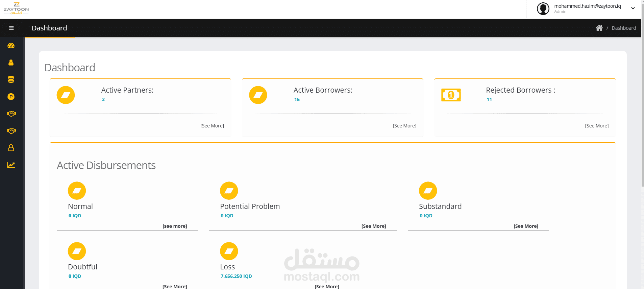The width and height of the screenshot is (644, 289).
Task: Open See More under Loss
Action: [327, 286]
